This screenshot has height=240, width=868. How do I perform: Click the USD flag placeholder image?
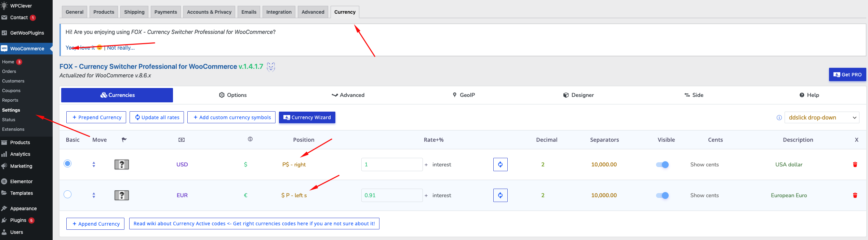click(121, 164)
